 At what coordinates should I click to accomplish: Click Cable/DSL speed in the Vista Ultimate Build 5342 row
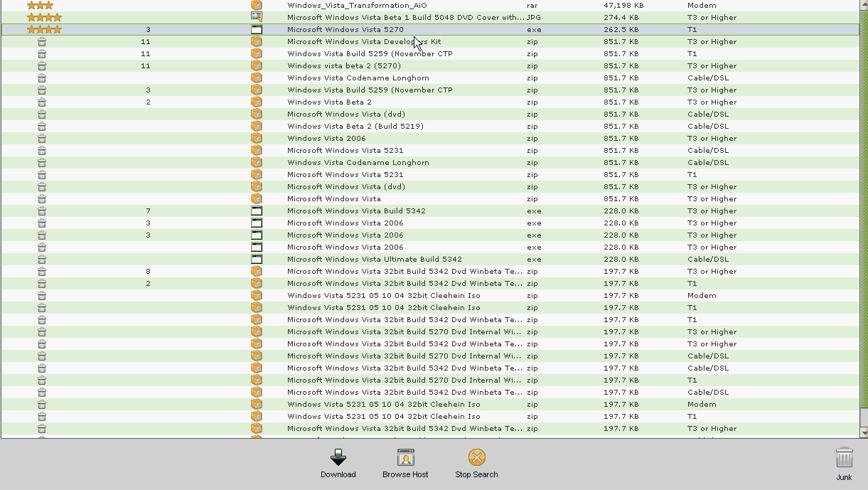point(708,259)
